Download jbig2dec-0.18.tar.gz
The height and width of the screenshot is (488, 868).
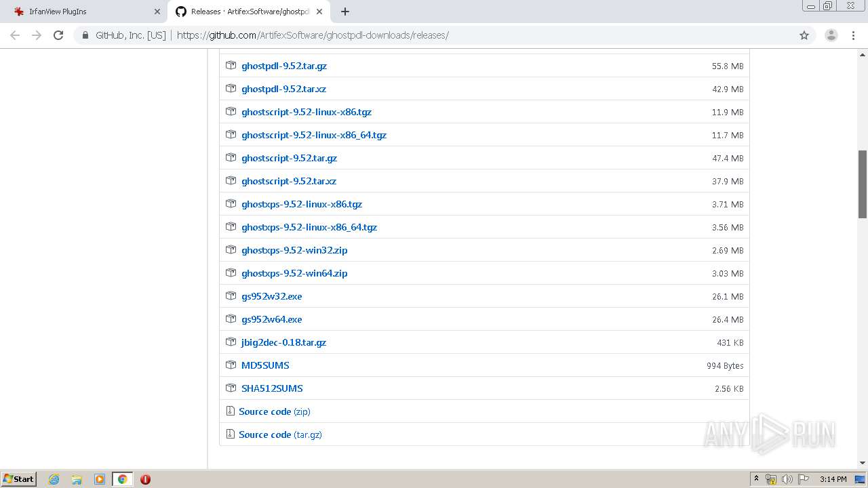283,342
